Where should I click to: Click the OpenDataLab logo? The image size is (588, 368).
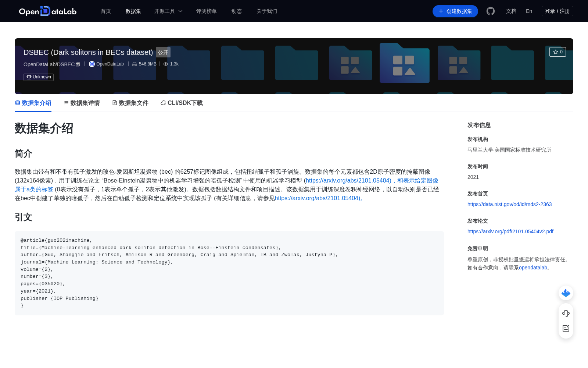(48, 11)
